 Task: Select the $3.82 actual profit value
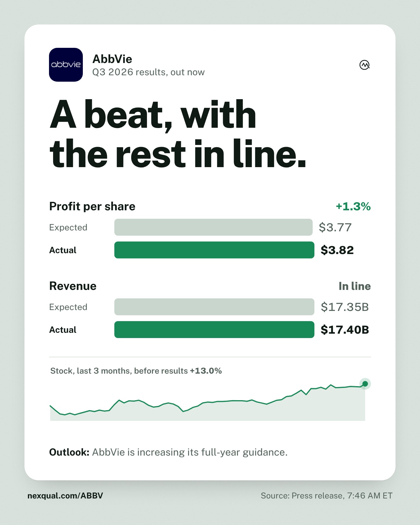click(x=337, y=250)
